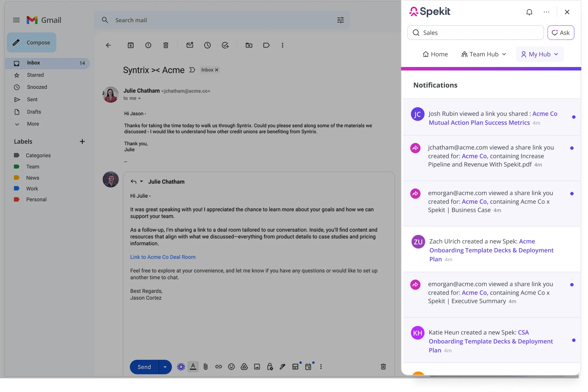Open Acme Co link in jchatham notification

pos(475,156)
